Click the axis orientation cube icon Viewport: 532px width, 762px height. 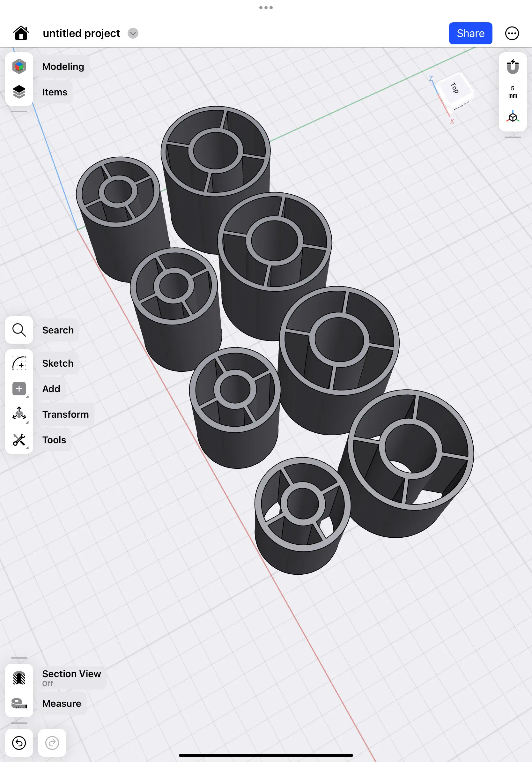point(513,116)
